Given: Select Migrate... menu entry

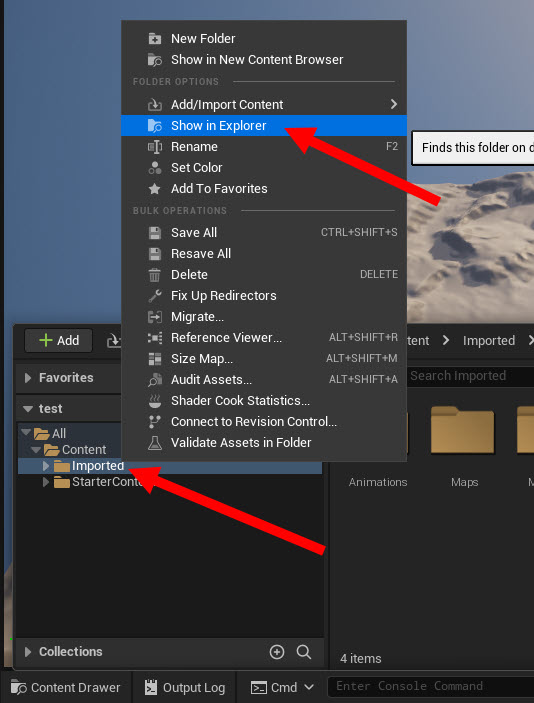Looking at the screenshot, I should coord(264,317).
